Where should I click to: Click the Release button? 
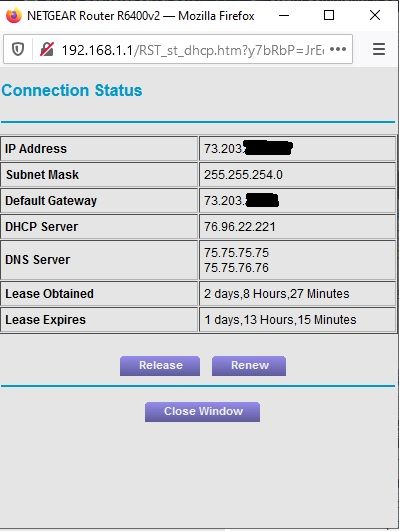tap(160, 366)
